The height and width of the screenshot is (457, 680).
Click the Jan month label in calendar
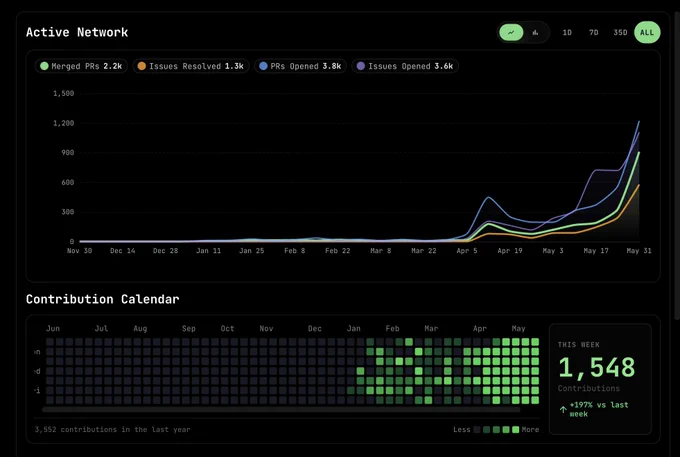coord(353,329)
